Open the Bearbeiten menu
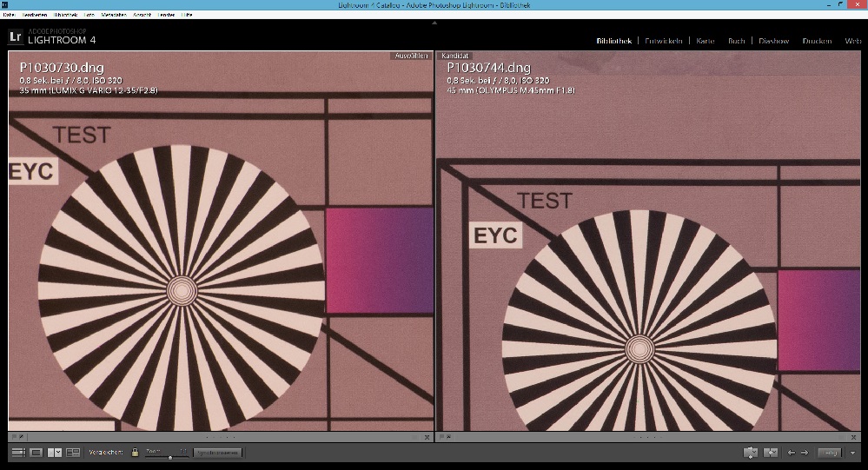Image resolution: width=868 pixels, height=470 pixels. [35, 16]
